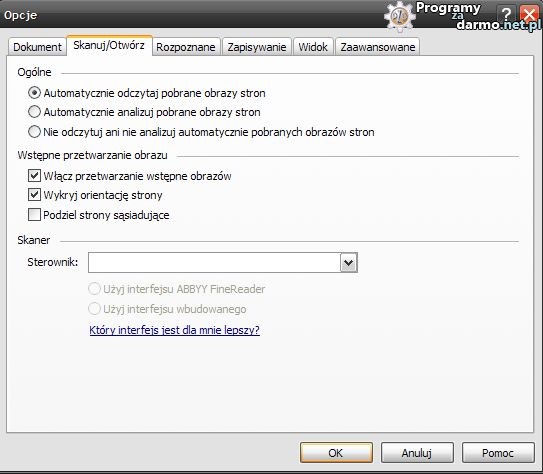Open link Który interfejs jest dla mnie lepszy?
The image size is (543, 474).
[175, 330]
